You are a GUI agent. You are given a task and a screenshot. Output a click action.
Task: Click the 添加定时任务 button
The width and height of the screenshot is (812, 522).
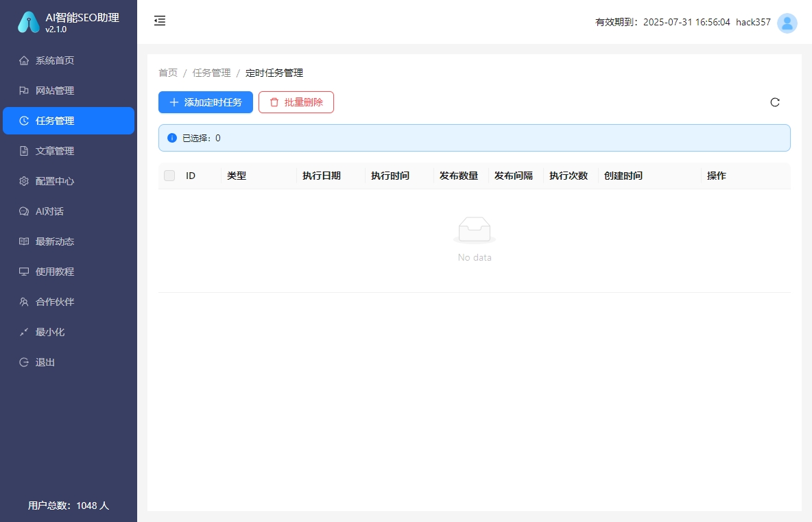(x=206, y=102)
